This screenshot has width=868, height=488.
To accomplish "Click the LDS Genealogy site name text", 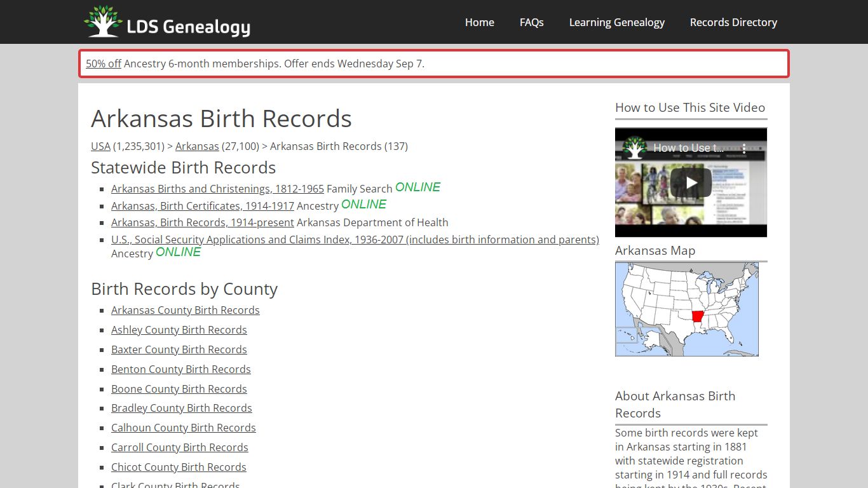I will [x=189, y=27].
